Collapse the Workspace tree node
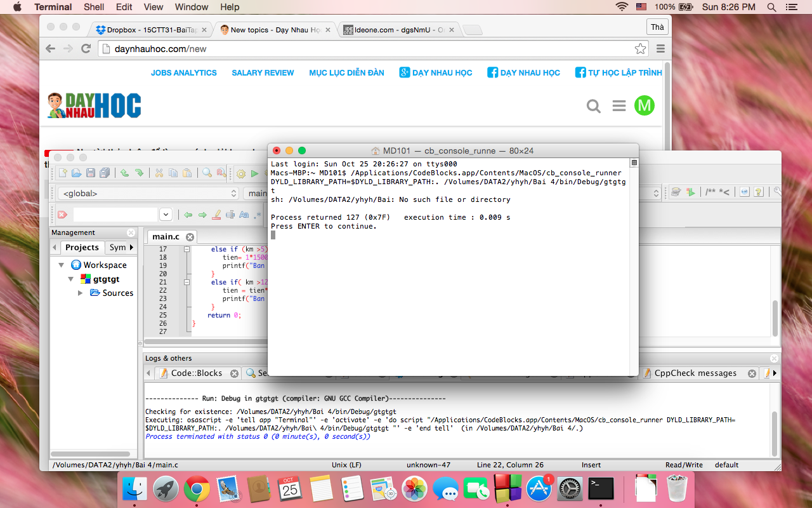The image size is (812, 508). [x=62, y=265]
